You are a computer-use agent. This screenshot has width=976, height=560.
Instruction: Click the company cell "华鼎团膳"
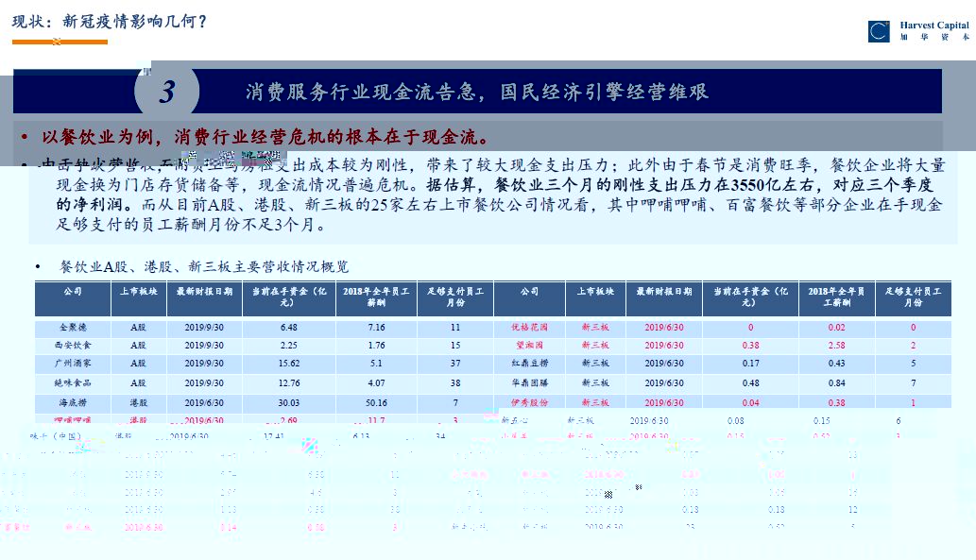pyautogui.click(x=530, y=383)
